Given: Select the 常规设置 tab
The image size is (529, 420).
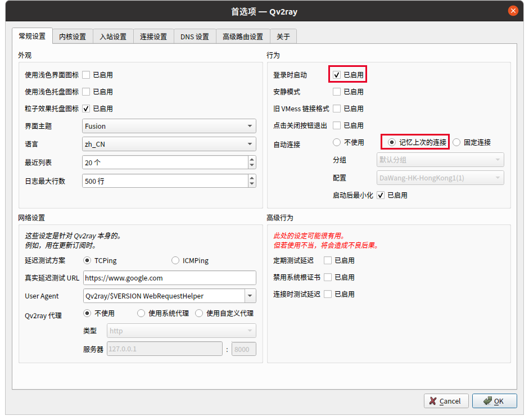Looking at the screenshot, I should [x=32, y=36].
